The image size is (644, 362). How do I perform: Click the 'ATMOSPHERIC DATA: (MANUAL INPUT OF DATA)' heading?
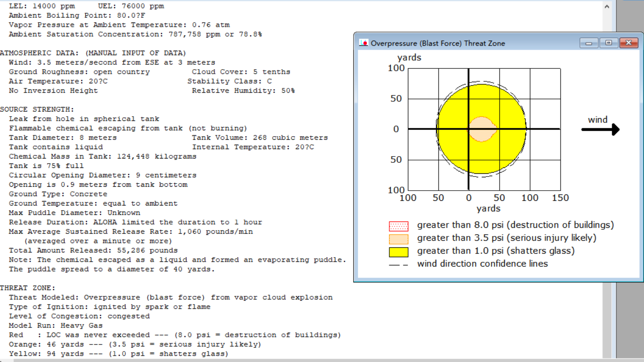click(93, 53)
